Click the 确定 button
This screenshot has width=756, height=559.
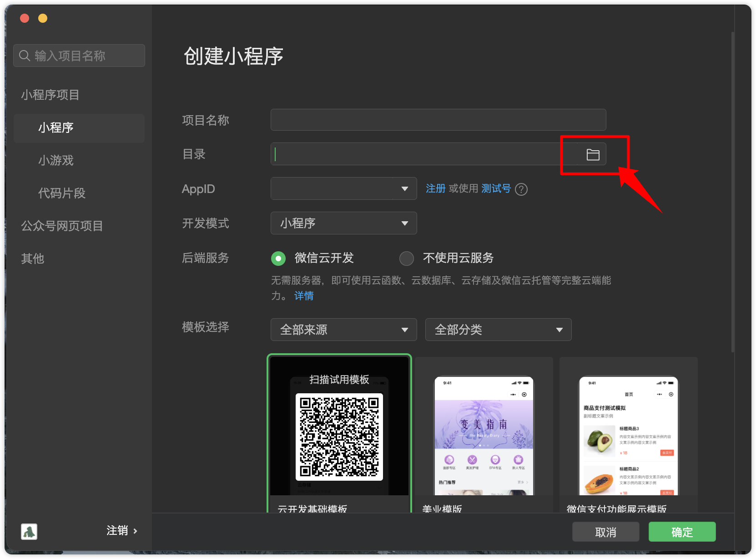682,532
